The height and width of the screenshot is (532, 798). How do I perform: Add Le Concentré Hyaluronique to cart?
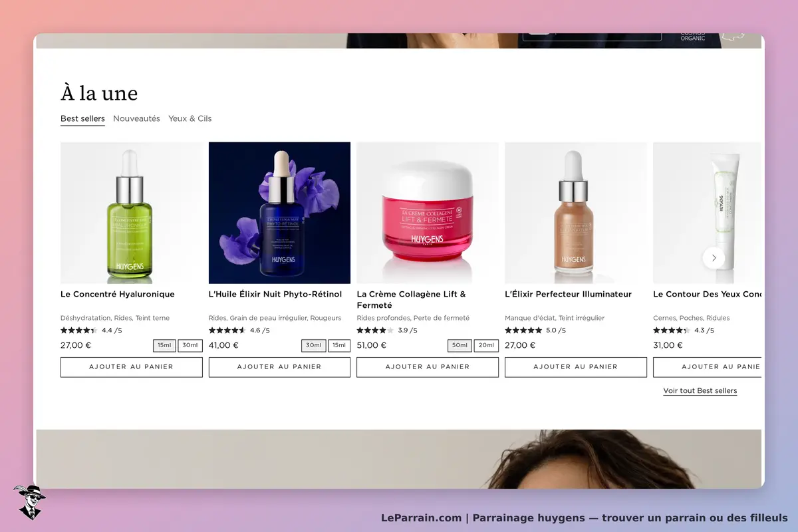point(132,367)
